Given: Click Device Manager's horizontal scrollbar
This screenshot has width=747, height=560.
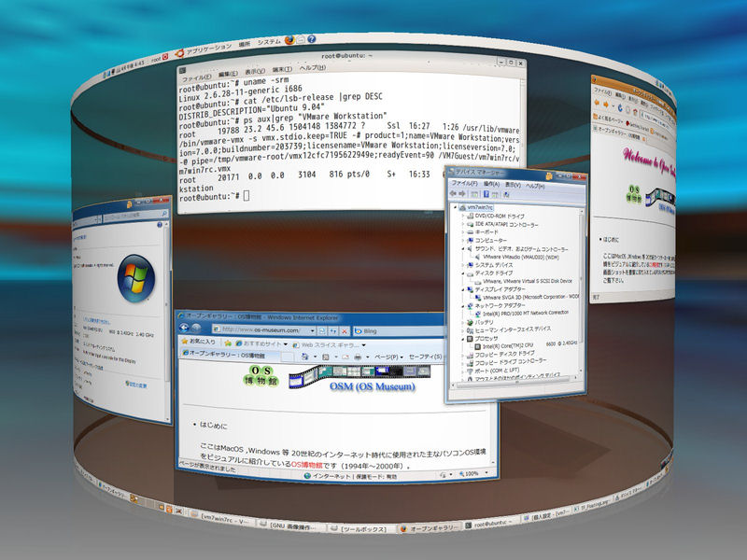Looking at the screenshot, I should [x=514, y=383].
